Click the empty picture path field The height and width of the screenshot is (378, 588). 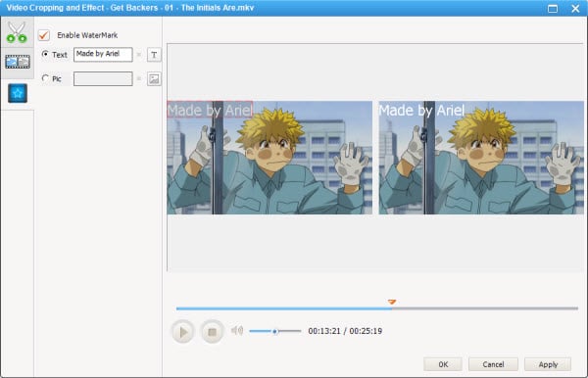[103, 78]
